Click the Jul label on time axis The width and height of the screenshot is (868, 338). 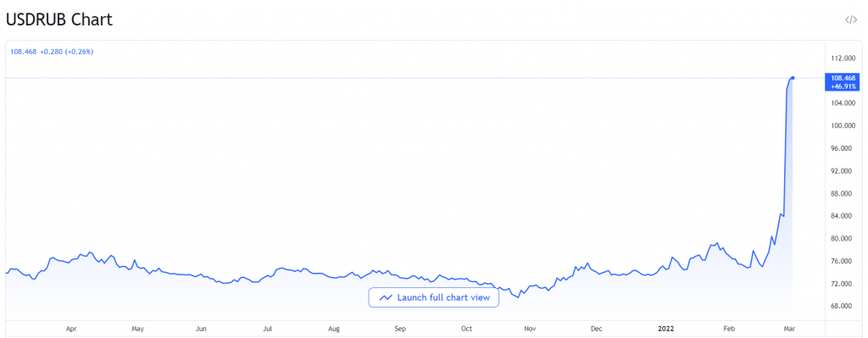click(267, 329)
